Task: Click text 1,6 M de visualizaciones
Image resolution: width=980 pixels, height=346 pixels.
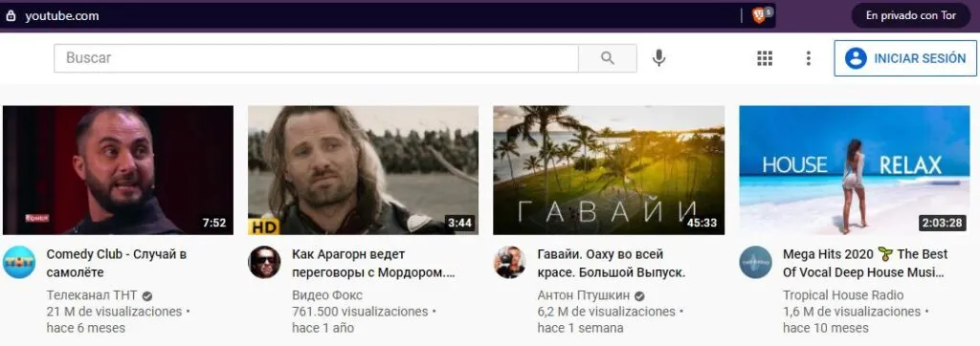Action: (x=852, y=312)
